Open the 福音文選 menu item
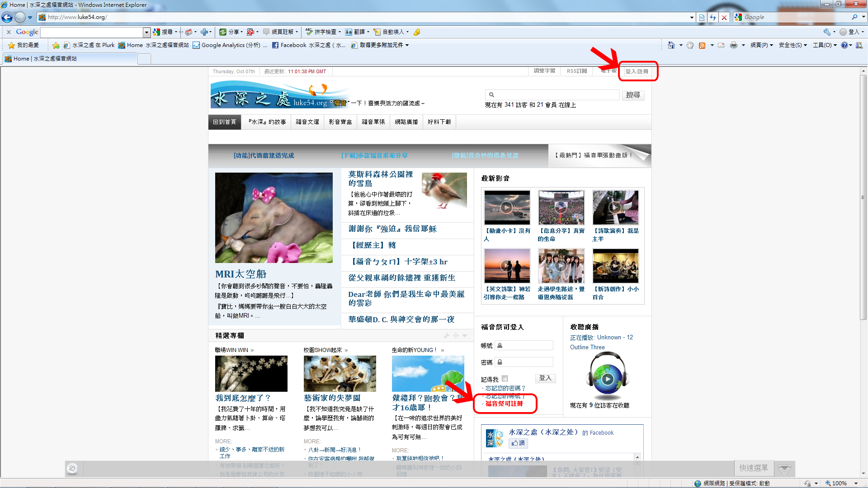The width and height of the screenshot is (868, 488). [x=307, y=122]
